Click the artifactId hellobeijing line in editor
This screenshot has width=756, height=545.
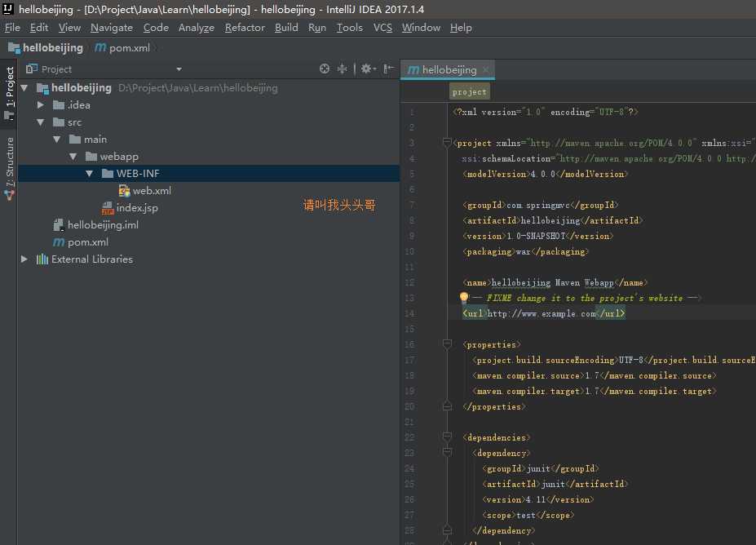[x=553, y=220]
